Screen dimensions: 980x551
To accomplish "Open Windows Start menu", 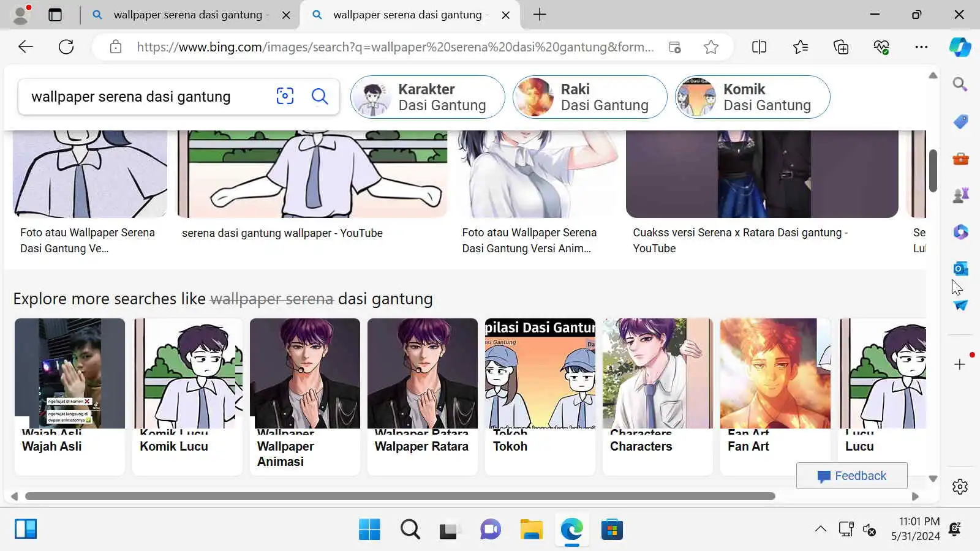I will [369, 530].
